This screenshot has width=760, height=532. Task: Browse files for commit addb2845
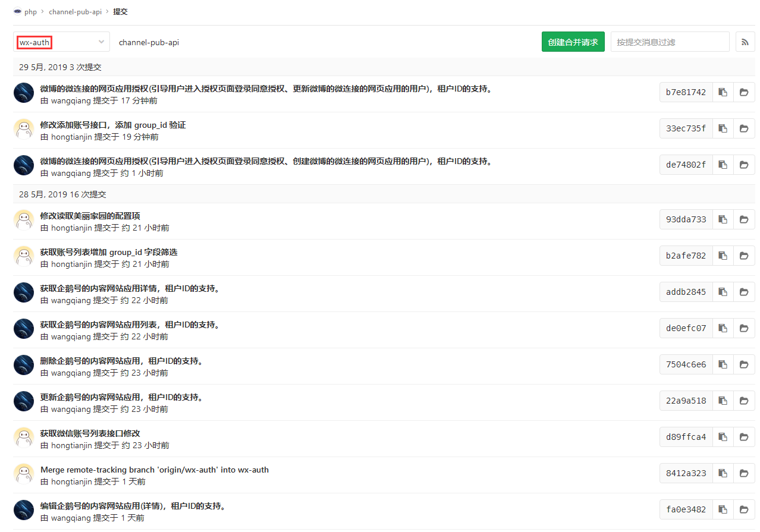(x=744, y=292)
